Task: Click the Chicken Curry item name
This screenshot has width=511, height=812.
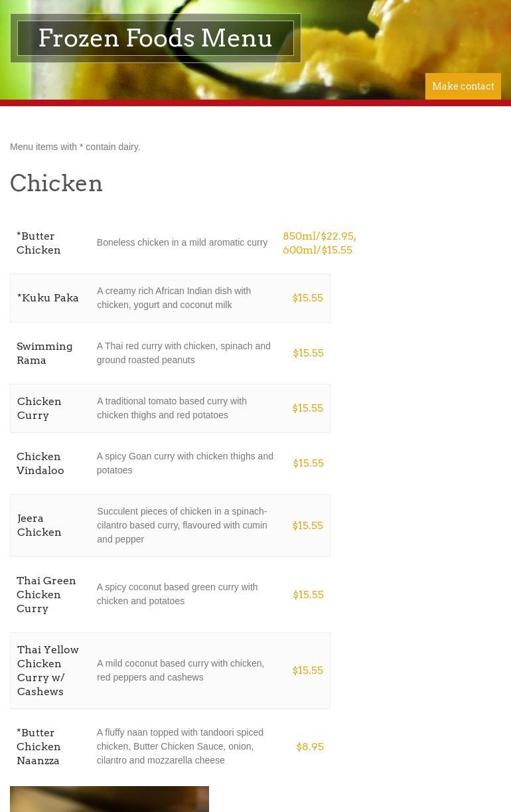Action: point(39,408)
